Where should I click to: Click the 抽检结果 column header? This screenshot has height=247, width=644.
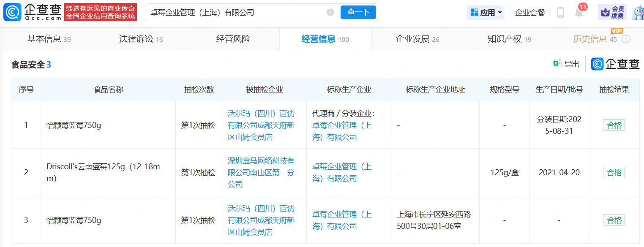tap(614, 90)
